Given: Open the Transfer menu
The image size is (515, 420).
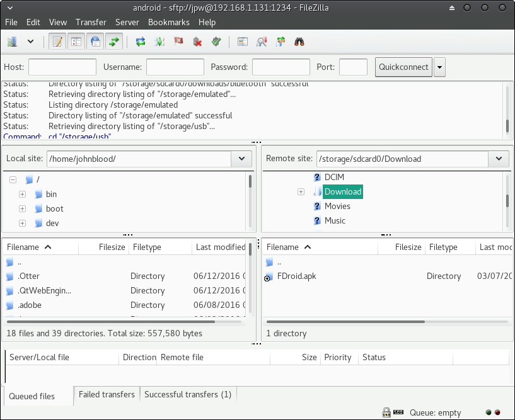Looking at the screenshot, I should pyautogui.click(x=91, y=22).
